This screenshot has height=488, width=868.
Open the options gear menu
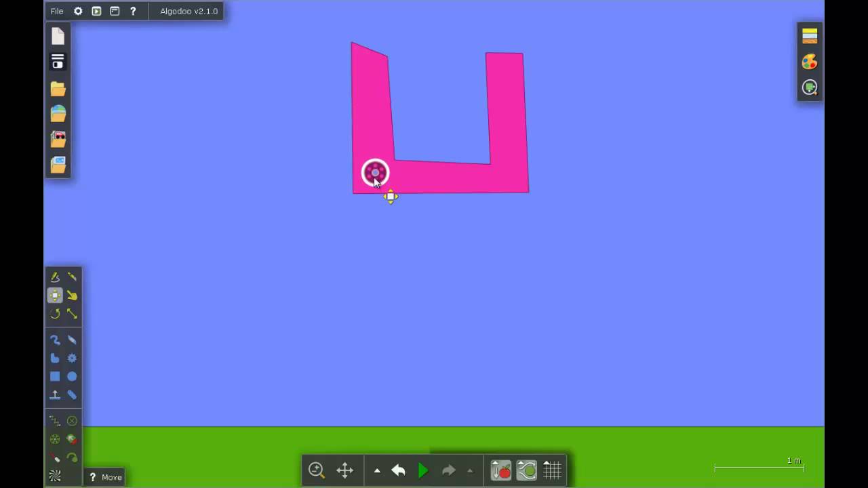coord(78,12)
